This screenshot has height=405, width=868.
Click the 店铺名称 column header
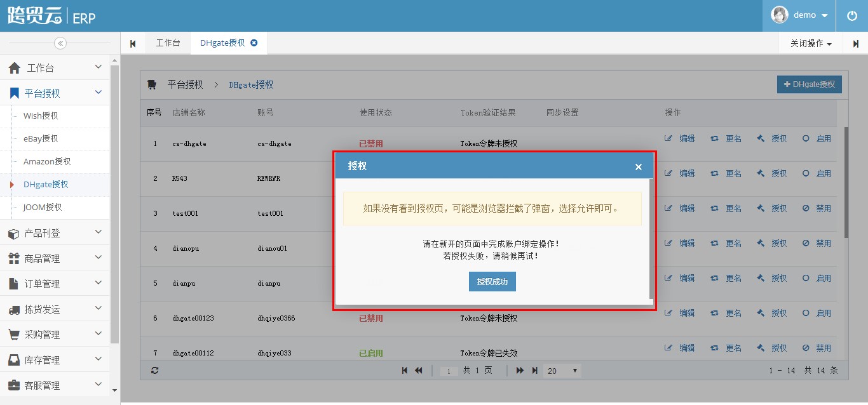point(189,112)
